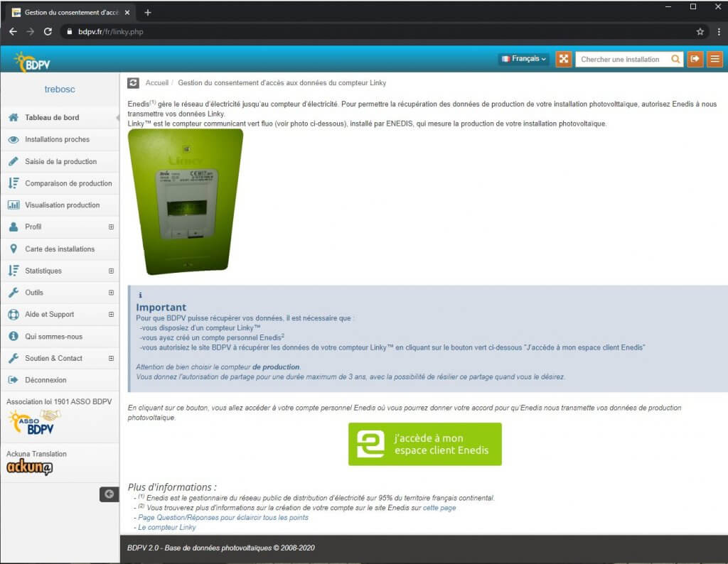The image size is (728, 564).
Task: Open Saisie de la production
Action: point(60,161)
